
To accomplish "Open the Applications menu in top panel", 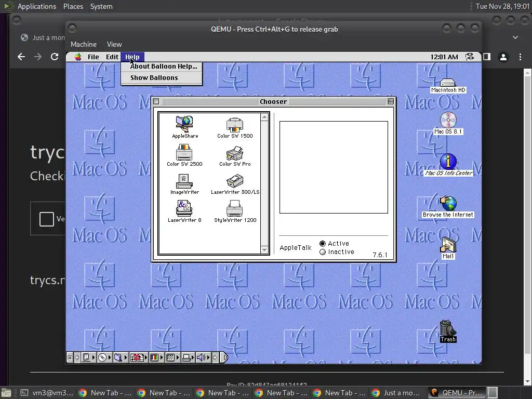I will click(37, 6).
